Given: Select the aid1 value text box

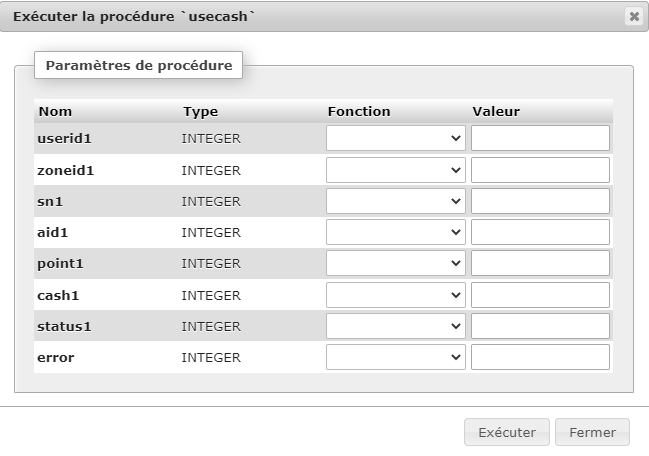Looking at the screenshot, I should click(540, 232).
